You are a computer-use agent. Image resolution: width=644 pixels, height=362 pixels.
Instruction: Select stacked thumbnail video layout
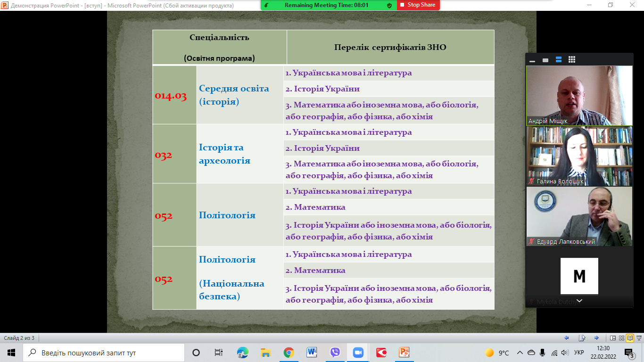[559, 60]
